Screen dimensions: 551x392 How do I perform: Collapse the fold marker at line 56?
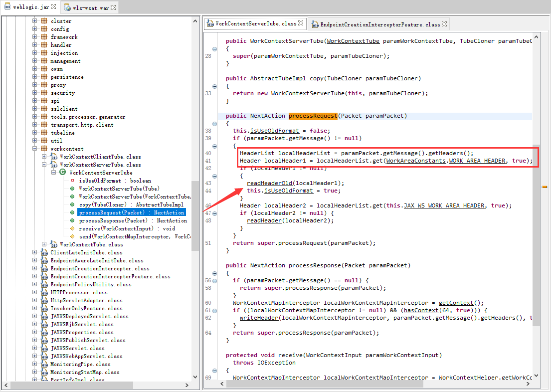pos(215,281)
